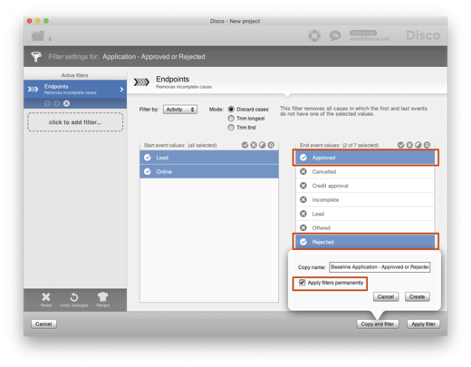This screenshot has width=471, height=367.
Task: Open the feedback speech bubble icon
Action: tap(335, 35)
